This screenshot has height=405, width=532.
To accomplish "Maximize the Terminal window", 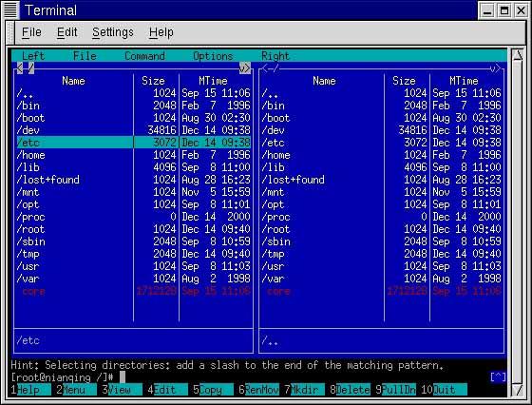I will click(504, 10).
